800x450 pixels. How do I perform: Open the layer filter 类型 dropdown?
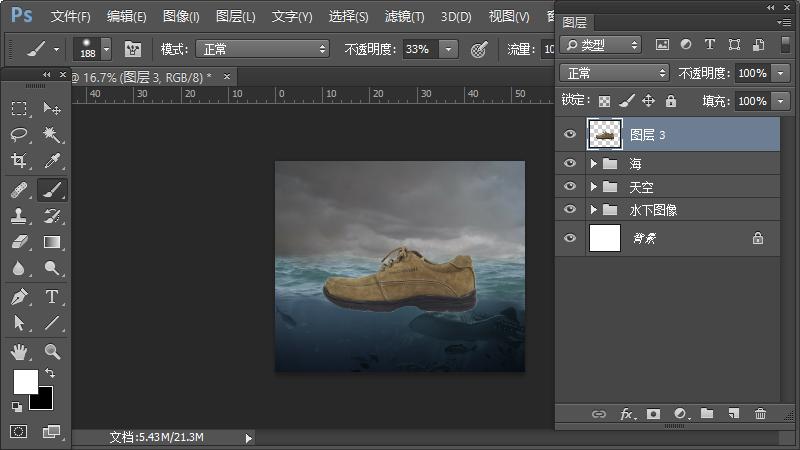pyautogui.click(x=601, y=45)
